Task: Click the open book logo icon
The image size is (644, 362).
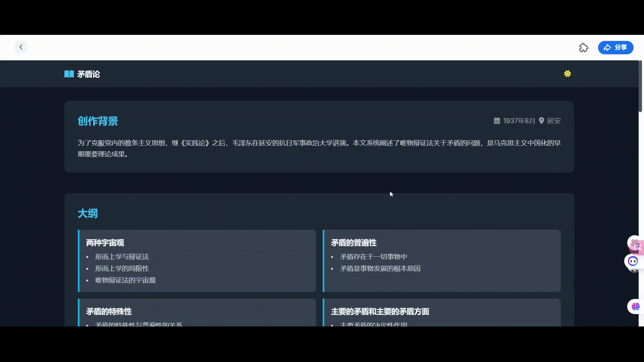Action: 69,74
